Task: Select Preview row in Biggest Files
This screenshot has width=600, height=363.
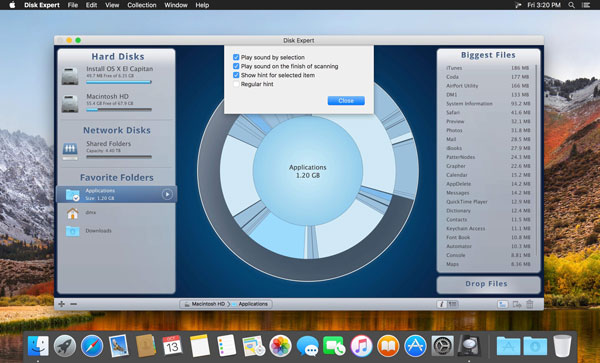Action: coord(488,121)
